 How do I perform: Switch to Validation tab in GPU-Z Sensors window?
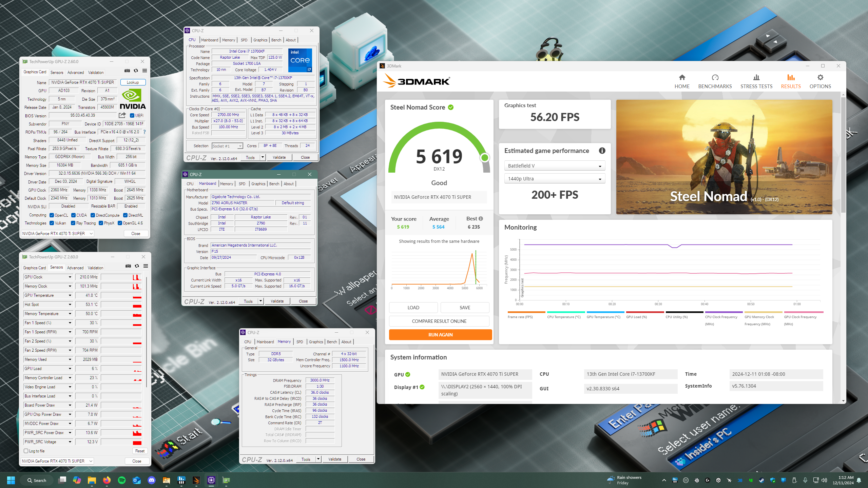(95, 268)
